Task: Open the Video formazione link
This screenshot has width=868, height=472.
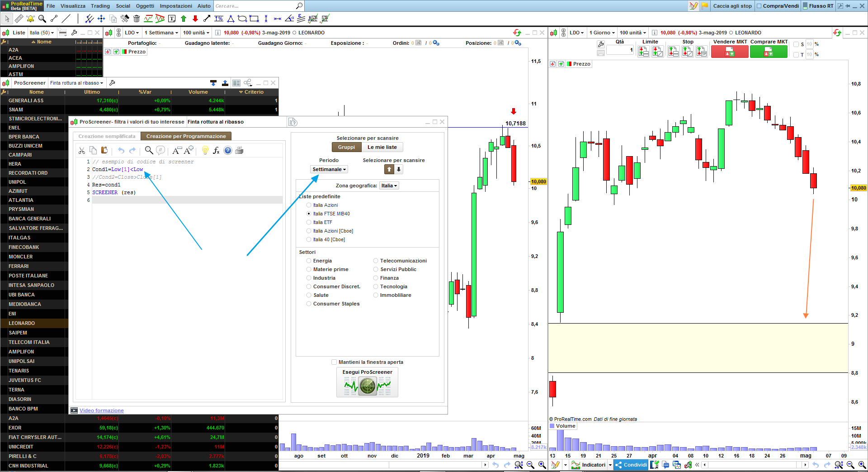Action: [102, 410]
